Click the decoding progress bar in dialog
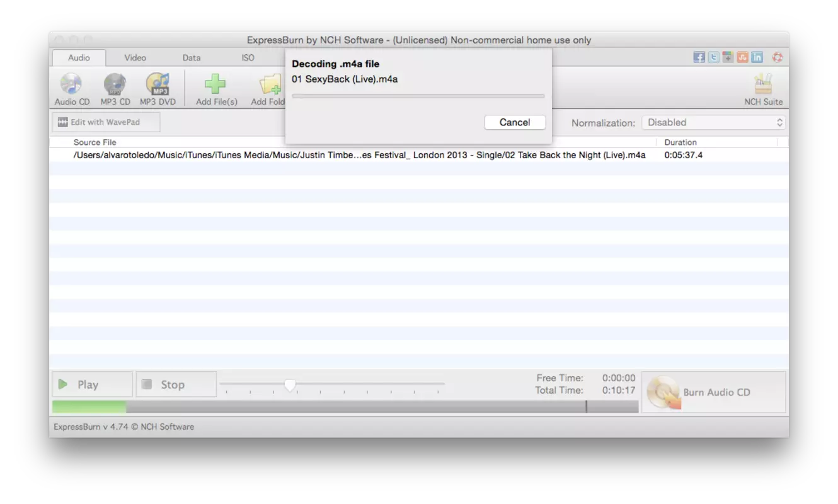 [x=418, y=96]
